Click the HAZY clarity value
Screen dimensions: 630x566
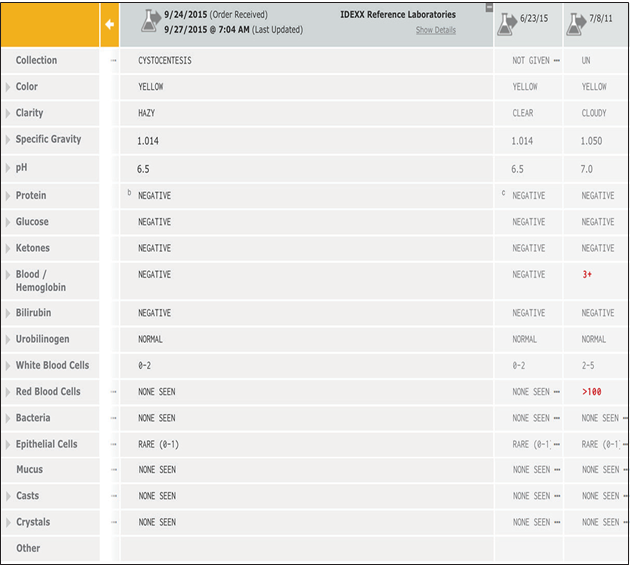(146, 113)
